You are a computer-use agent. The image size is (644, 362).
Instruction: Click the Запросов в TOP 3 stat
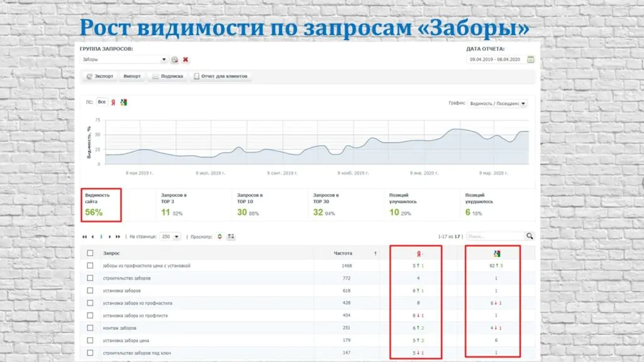172,204
